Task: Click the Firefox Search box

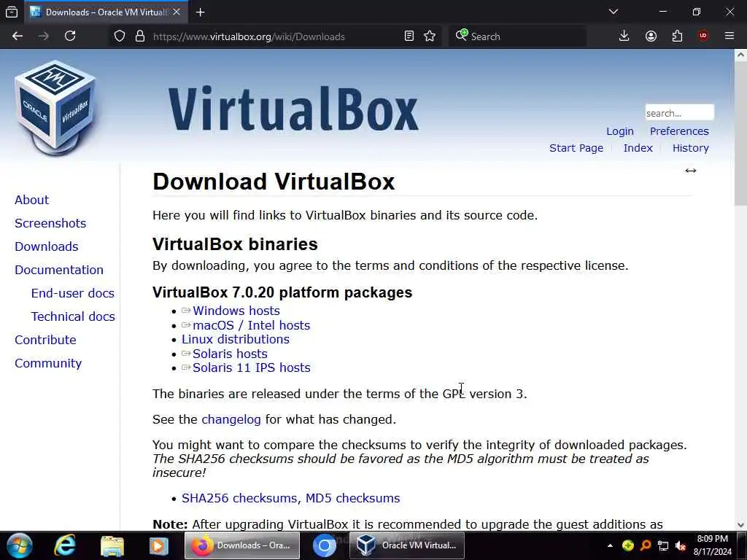Action: [x=517, y=36]
